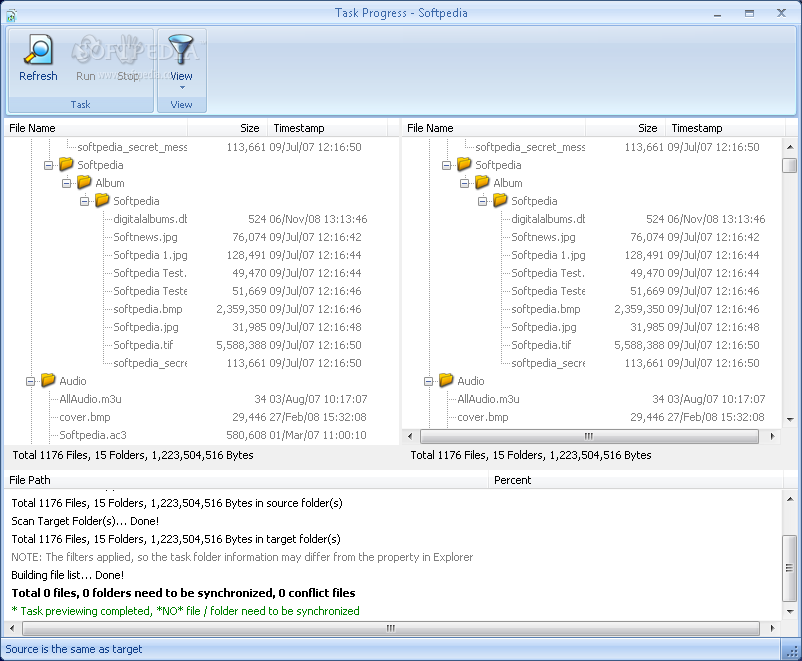Click 'Source is the same as target' status
The height and width of the screenshot is (661, 802).
[x=74, y=649]
